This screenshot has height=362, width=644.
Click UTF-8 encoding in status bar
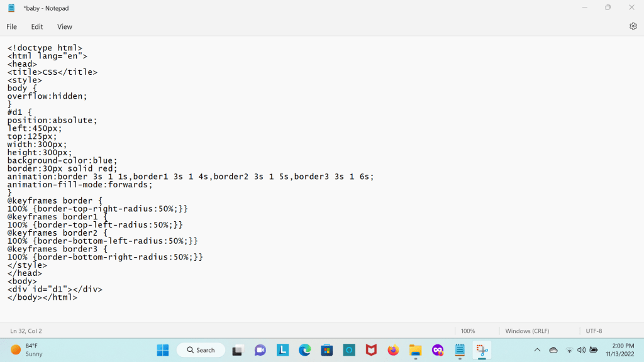(x=594, y=331)
